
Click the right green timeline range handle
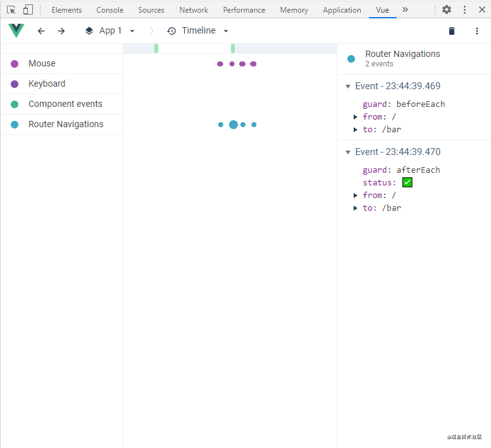coord(233,49)
